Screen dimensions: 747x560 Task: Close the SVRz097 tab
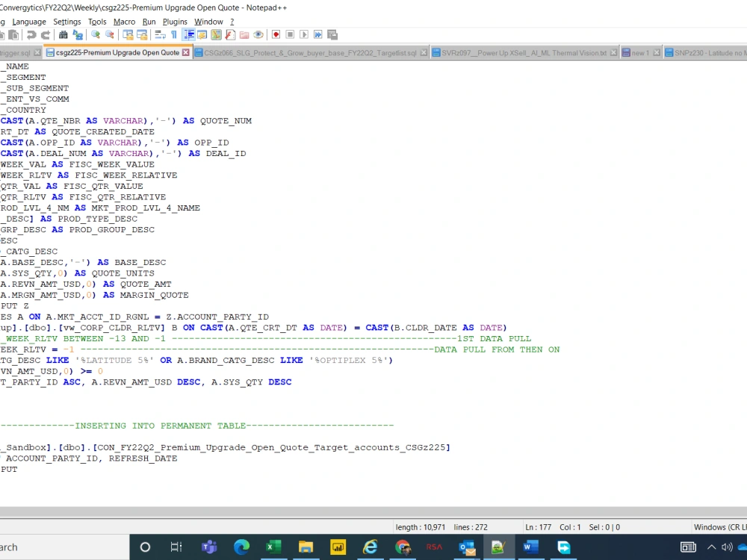click(613, 53)
